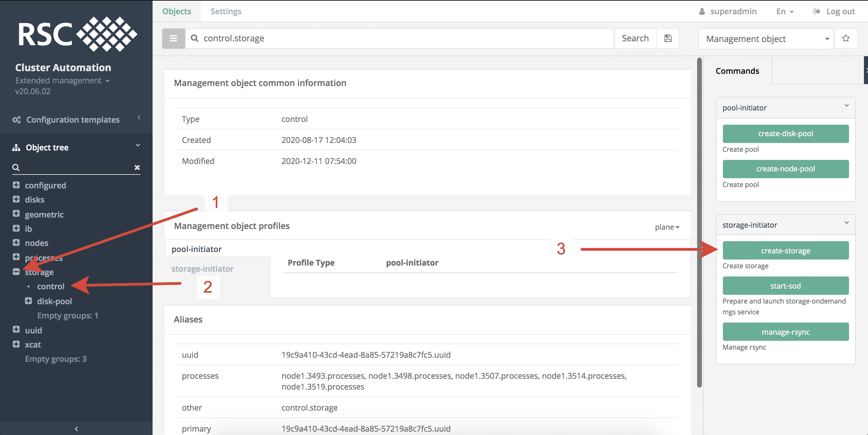Click the Configuration templates gear icon
The width and height of the screenshot is (868, 435).
[16, 120]
